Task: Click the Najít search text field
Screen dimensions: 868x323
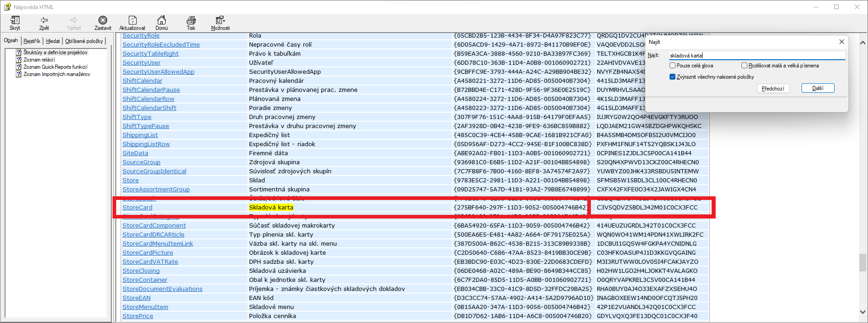Action: pos(756,56)
